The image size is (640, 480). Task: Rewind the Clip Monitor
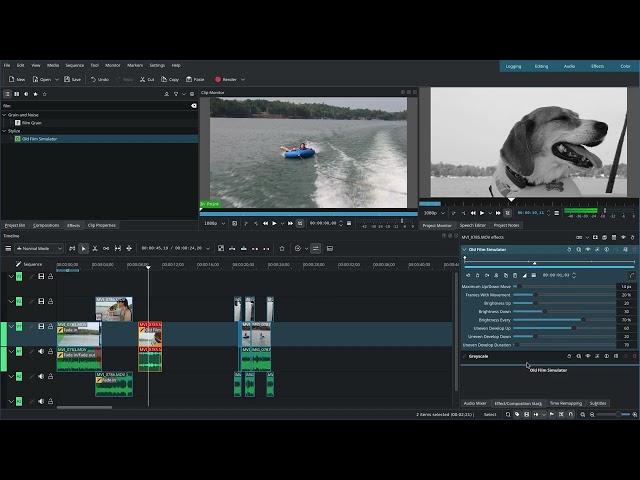265,223
